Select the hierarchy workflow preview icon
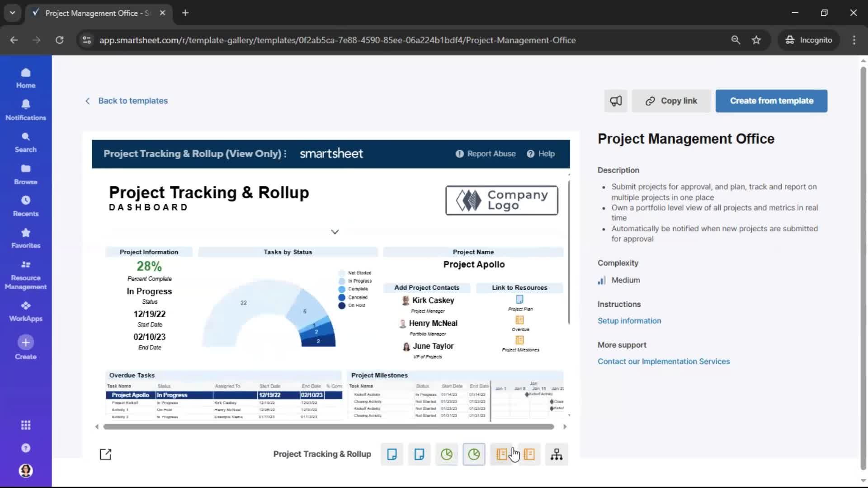The height and width of the screenshot is (488, 868). (557, 454)
